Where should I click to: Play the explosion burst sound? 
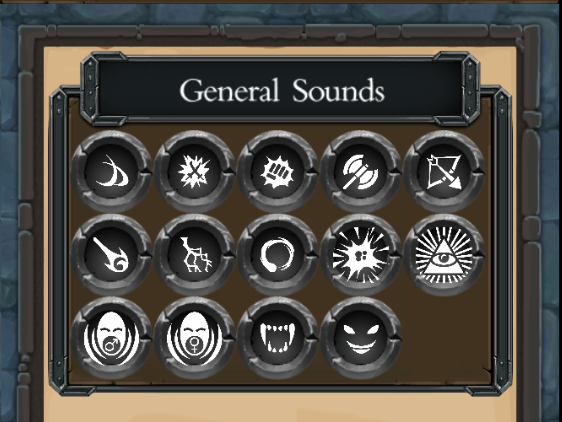[x=361, y=255]
